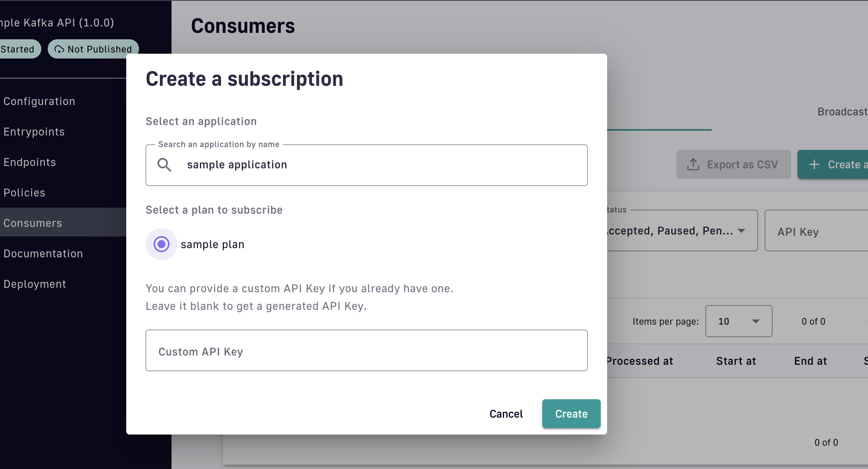The image size is (868, 469).
Task: Open the Policies sidebar item
Action: point(24,193)
